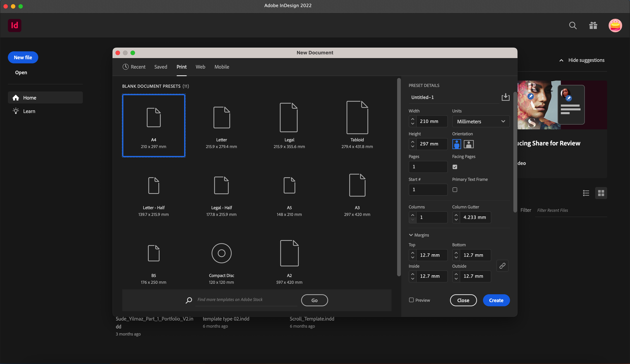Click the Top margin stepper arrows
The width and height of the screenshot is (630, 364).
(x=413, y=255)
